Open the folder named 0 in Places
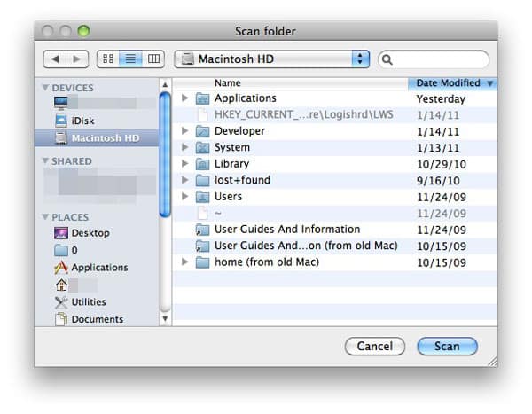 pyautogui.click(x=66, y=250)
